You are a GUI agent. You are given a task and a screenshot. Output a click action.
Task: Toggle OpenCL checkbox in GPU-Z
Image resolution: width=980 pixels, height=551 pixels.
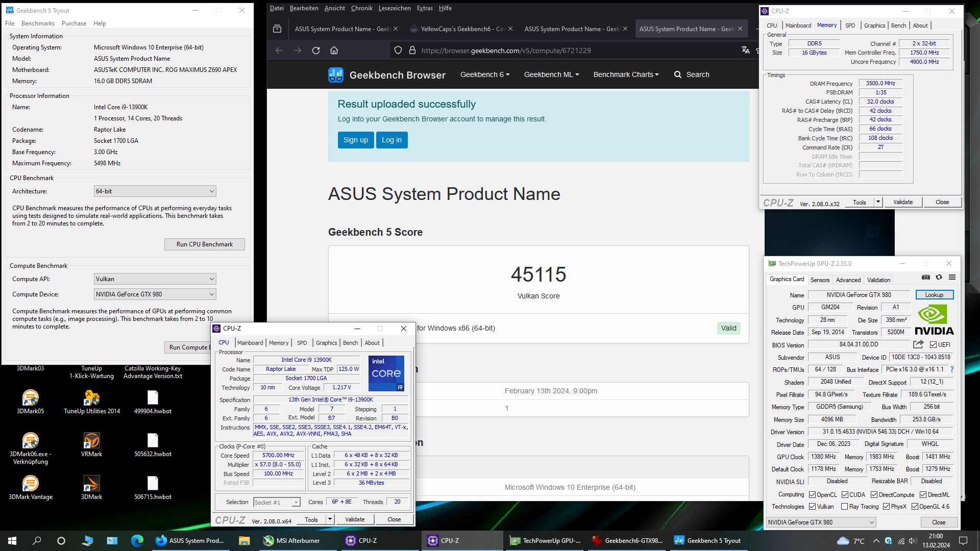click(x=812, y=494)
